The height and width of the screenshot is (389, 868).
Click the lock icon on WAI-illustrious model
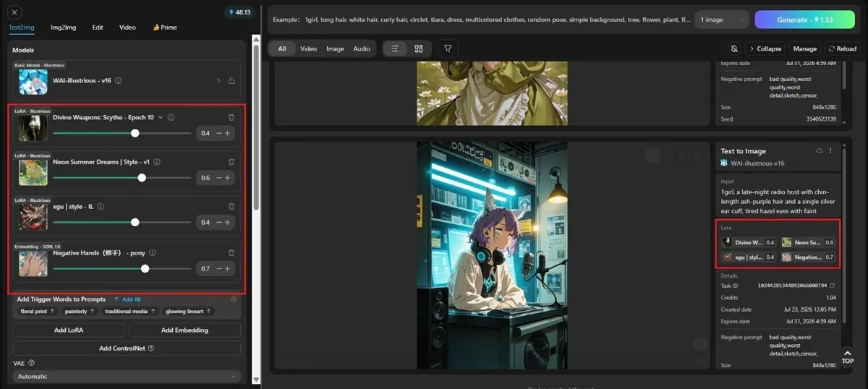pos(231,81)
